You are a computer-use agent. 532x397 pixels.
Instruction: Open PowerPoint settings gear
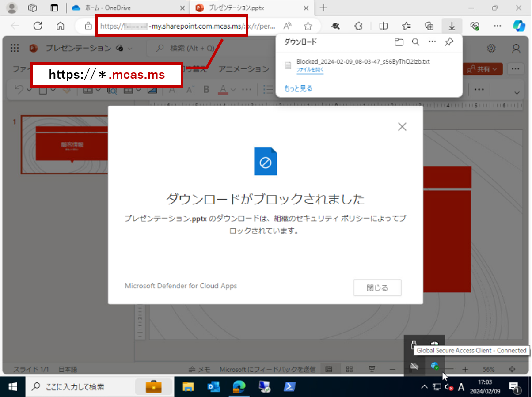[491, 48]
